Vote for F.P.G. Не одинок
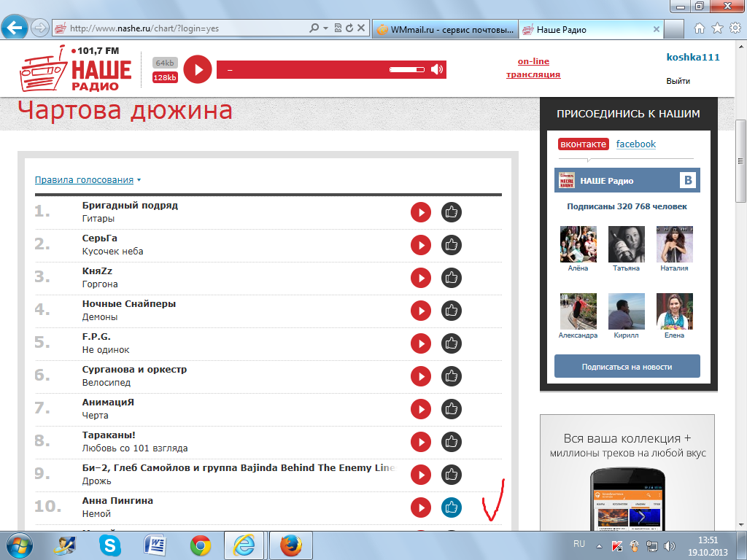Viewport: 747px width, 560px height. pyautogui.click(x=451, y=344)
